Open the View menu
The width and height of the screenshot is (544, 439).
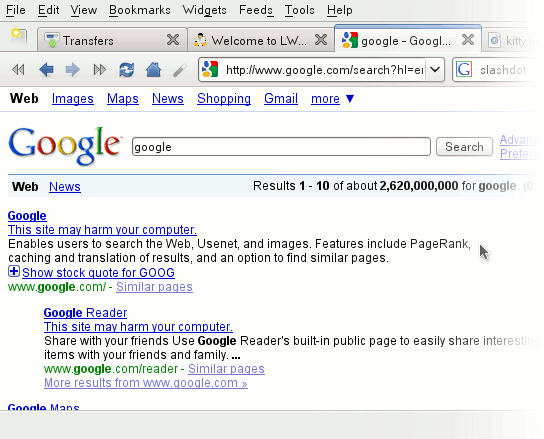tap(84, 10)
